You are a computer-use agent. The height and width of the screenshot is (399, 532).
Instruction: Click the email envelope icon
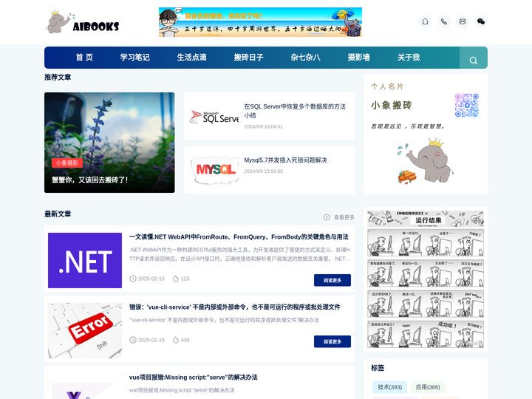(x=463, y=21)
